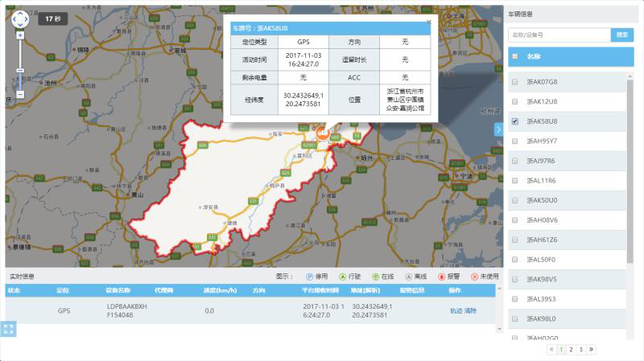Screen dimensions: 644x361
Task: Click the red 报警 alarm legend icon
Action: (x=440, y=277)
